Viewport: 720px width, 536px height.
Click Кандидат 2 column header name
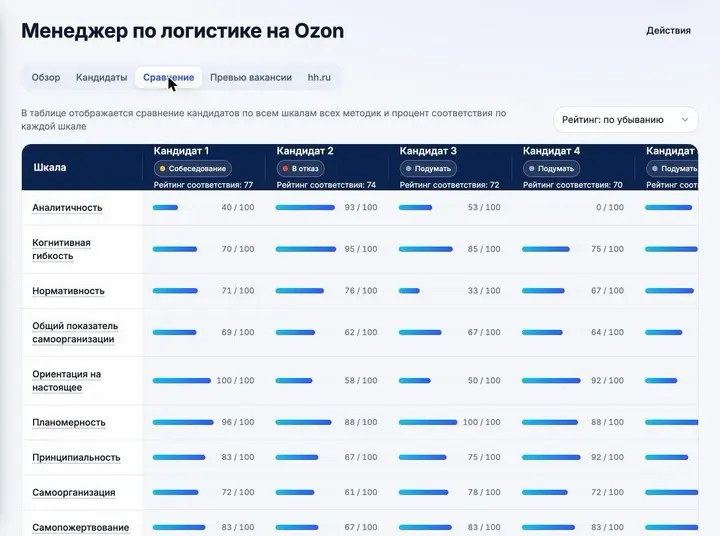(x=305, y=151)
